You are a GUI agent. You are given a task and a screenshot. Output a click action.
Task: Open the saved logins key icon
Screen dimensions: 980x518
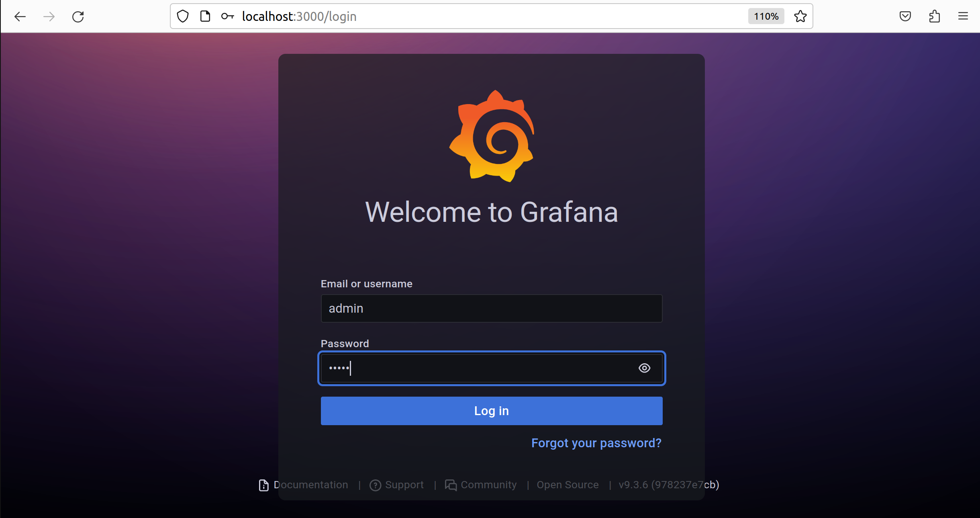click(x=227, y=16)
